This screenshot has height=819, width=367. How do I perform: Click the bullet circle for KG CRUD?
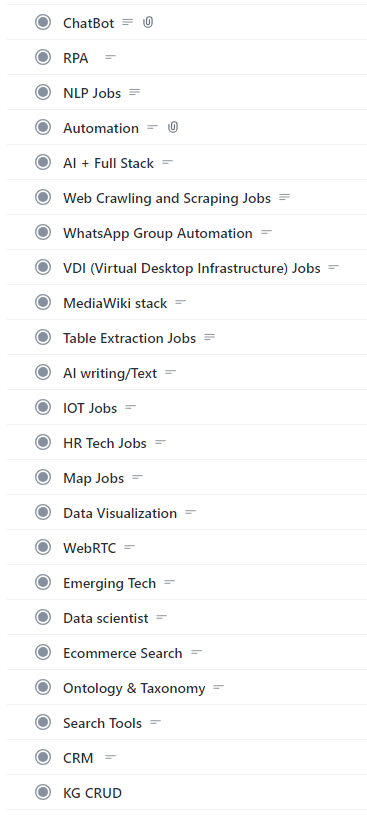click(x=43, y=792)
